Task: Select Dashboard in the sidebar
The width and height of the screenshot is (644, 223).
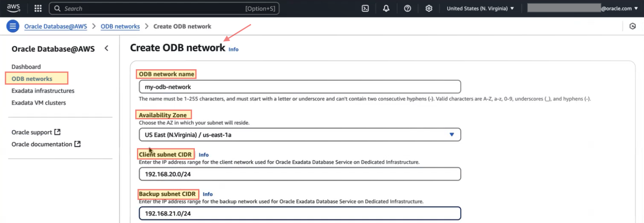Action: point(26,67)
